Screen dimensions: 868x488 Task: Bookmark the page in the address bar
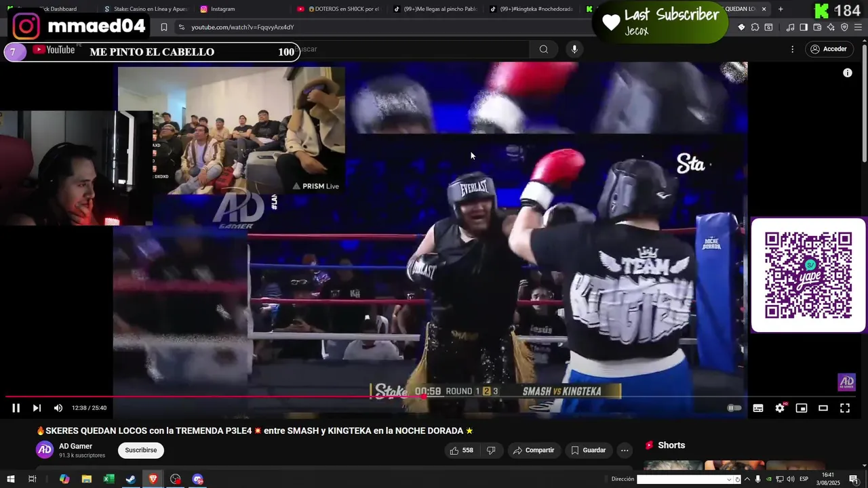164,27
